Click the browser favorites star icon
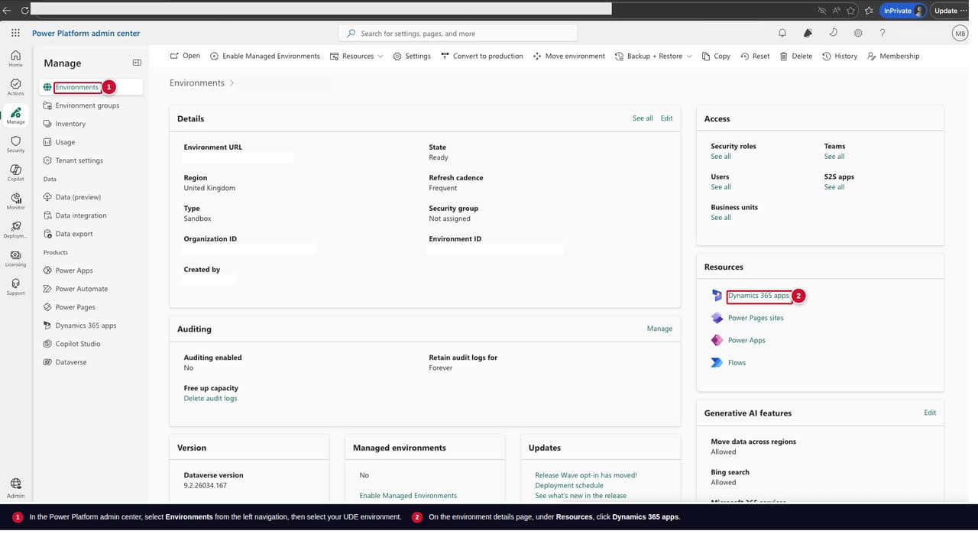Screen dimensions: 978x560 850,11
